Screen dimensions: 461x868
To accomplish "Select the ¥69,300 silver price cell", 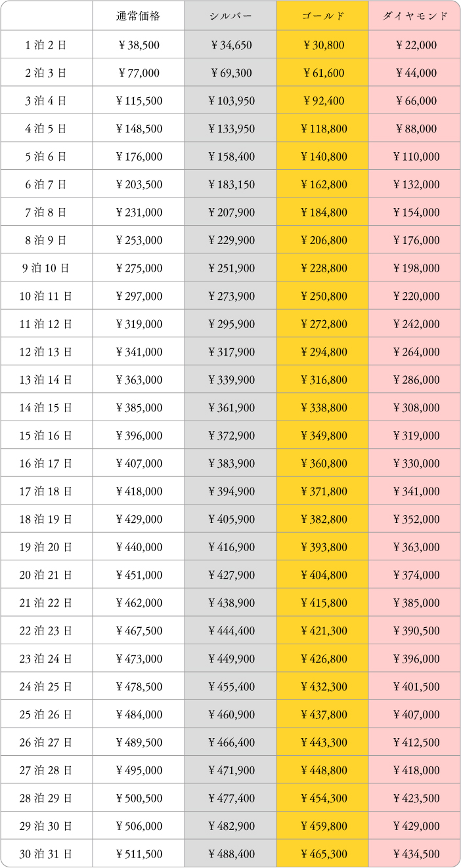I will pyautogui.click(x=230, y=73).
